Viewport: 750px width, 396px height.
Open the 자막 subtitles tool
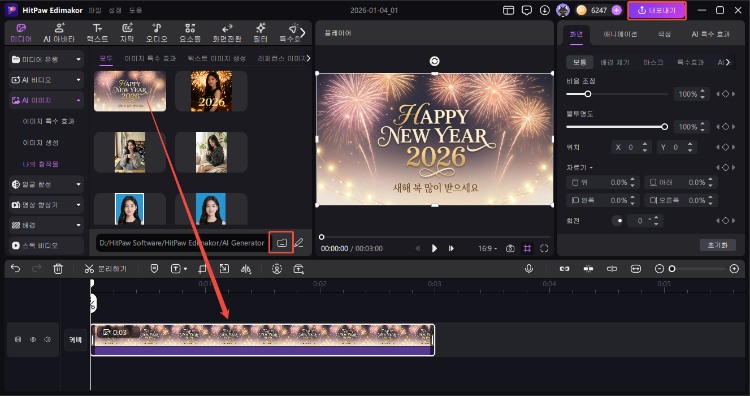(x=127, y=33)
